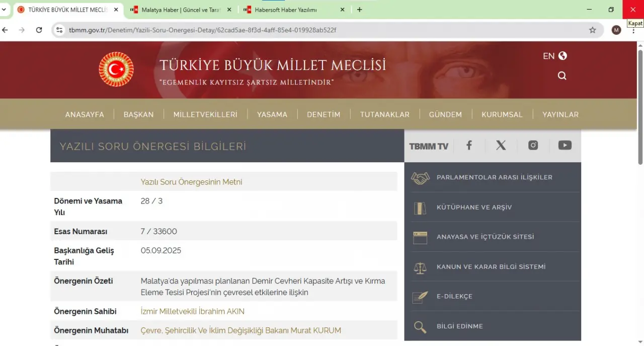Open the DENETİM navigation menu

(x=324, y=114)
